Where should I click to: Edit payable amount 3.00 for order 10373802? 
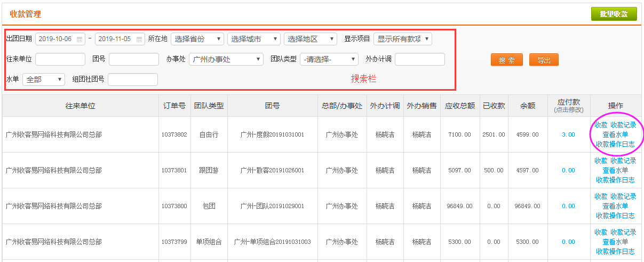(x=568, y=134)
